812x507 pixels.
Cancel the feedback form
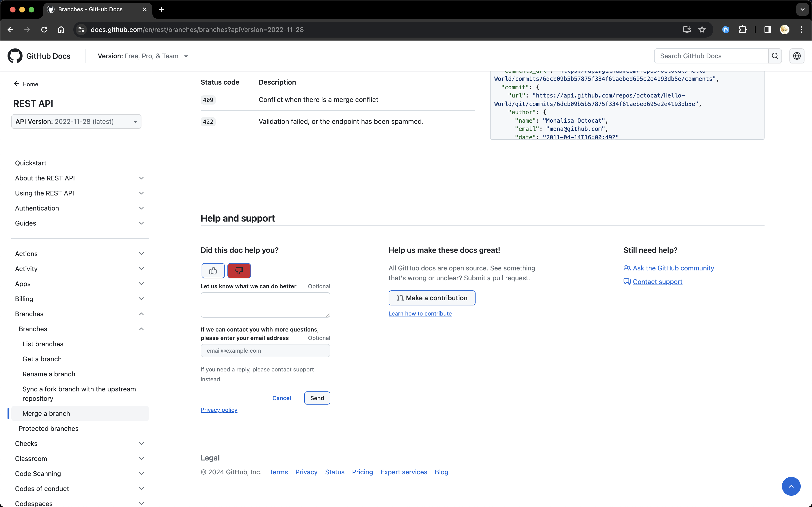282,398
